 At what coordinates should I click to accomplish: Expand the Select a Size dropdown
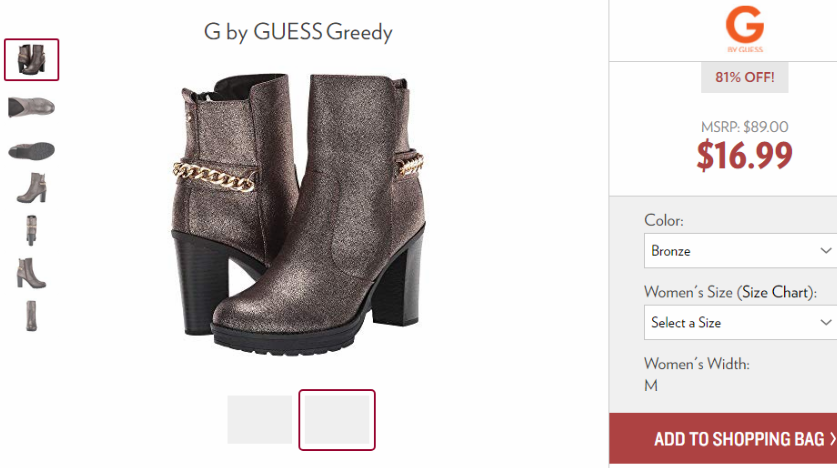coord(740,322)
